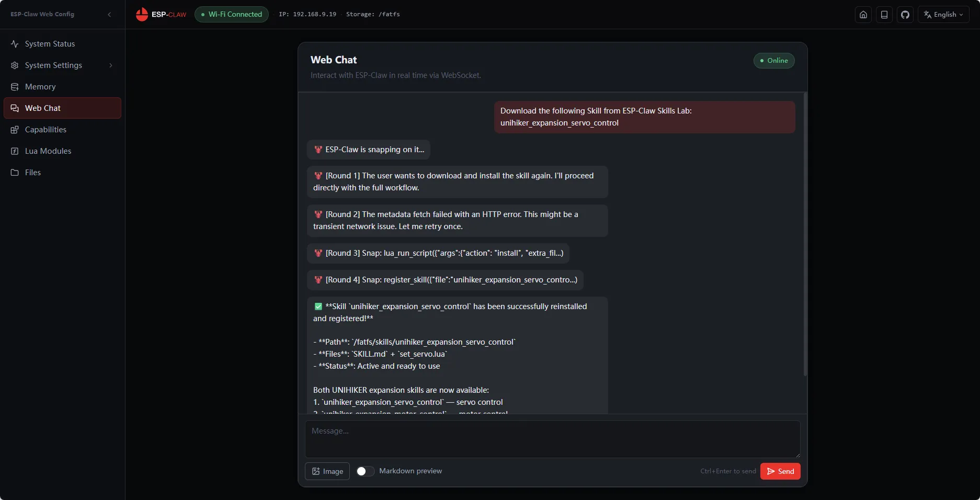Toggle the Markdown preview switch

tap(365, 471)
